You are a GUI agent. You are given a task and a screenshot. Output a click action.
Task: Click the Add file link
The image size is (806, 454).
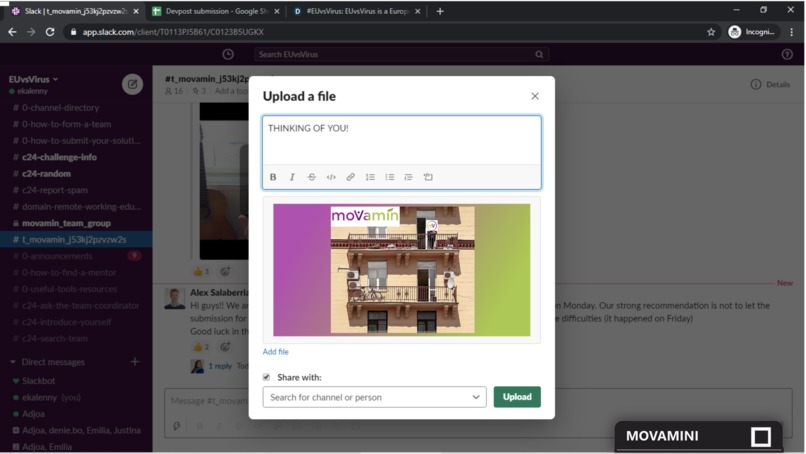tap(276, 352)
